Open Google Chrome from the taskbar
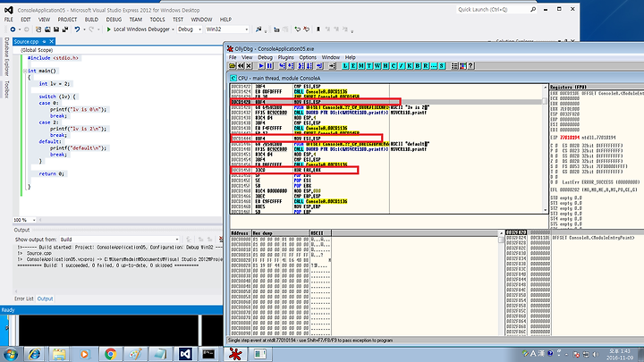 [110, 354]
